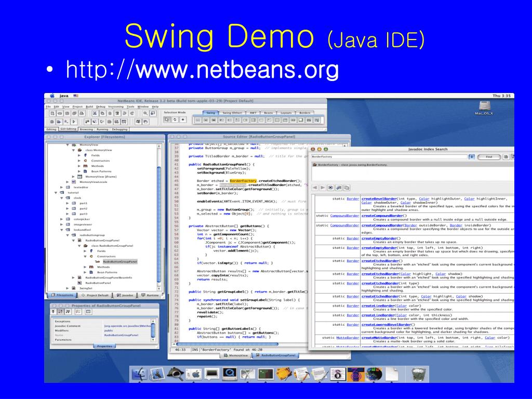
Task: Click the Explorer tree vertical scrollbar
Action: pyautogui.click(x=159, y=217)
